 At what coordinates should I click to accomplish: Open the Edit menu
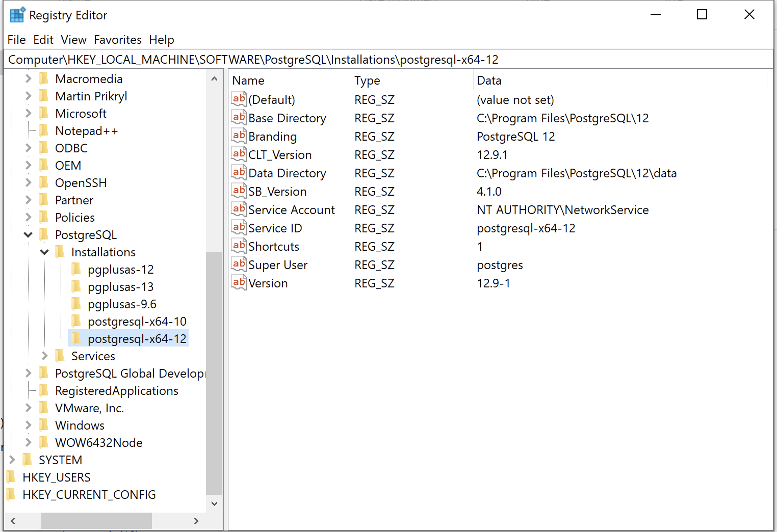tap(43, 40)
